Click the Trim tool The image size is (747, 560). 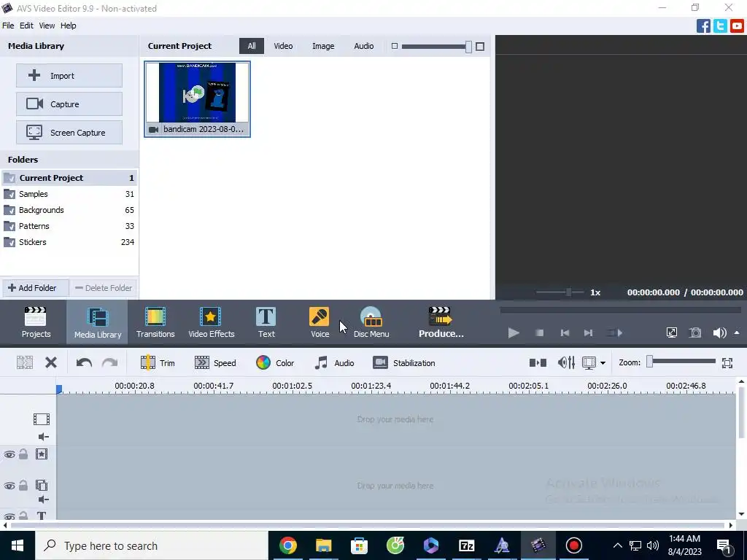158,363
